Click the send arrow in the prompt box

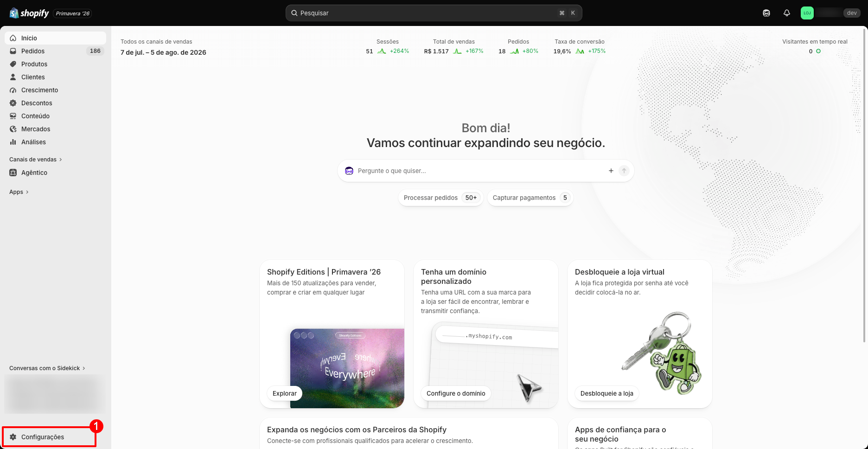(624, 171)
